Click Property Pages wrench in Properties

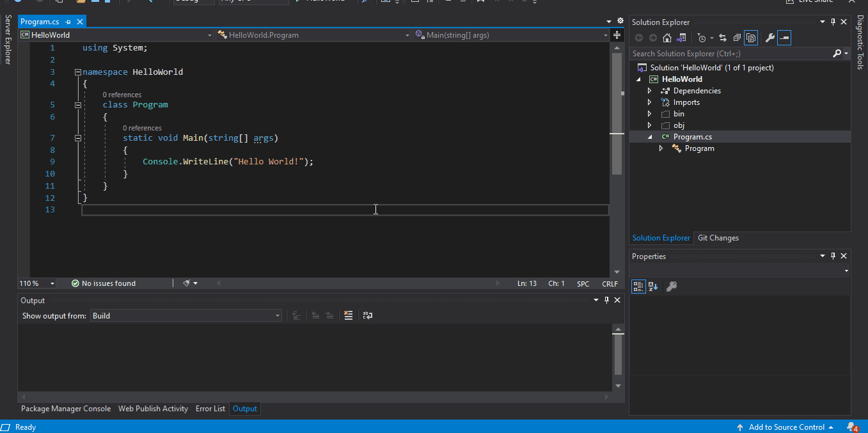[x=672, y=287]
